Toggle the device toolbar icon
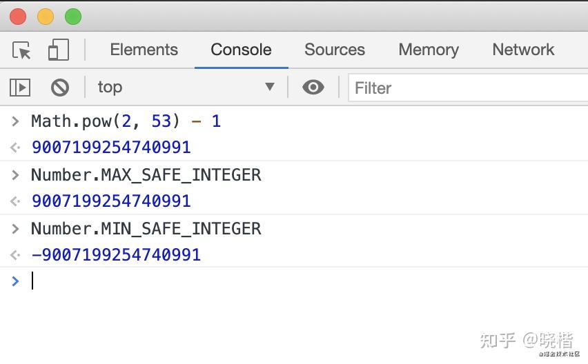The width and height of the screenshot is (588, 364). [x=58, y=50]
